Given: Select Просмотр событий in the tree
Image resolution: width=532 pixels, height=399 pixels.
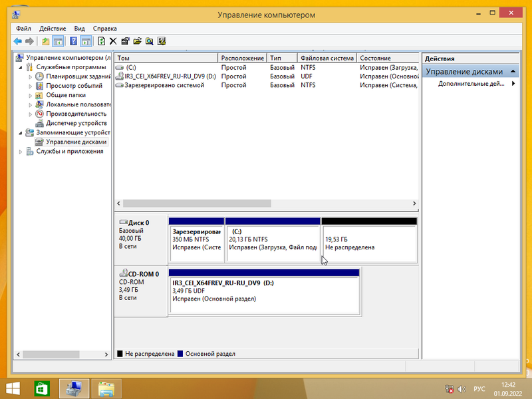Looking at the screenshot, I should tap(74, 86).
